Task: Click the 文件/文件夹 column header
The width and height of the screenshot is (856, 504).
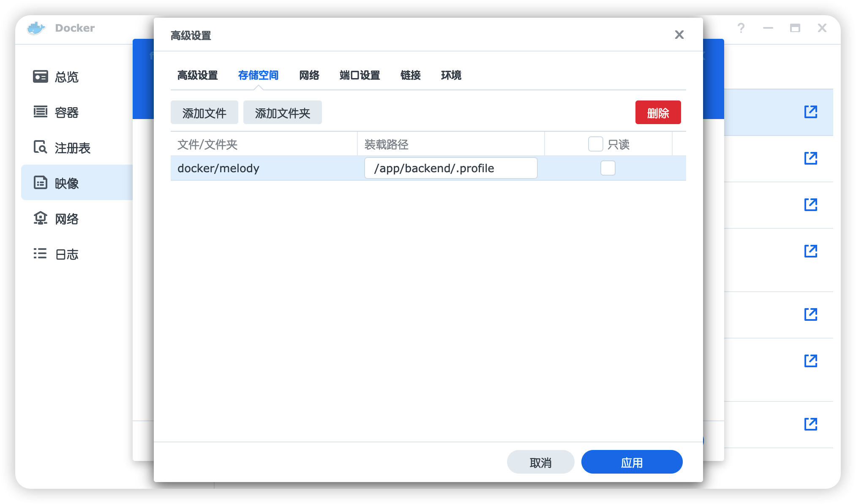Action: [264, 144]
